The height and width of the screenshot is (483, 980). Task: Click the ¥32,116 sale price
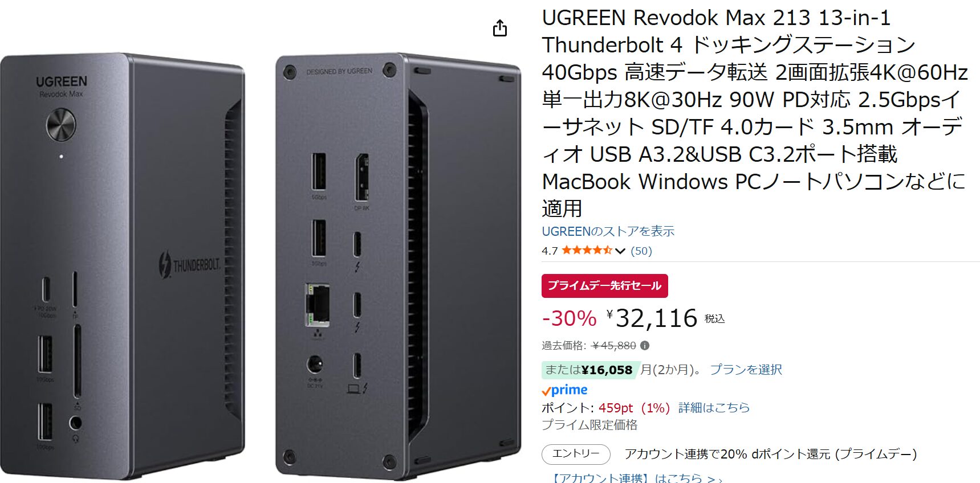[652, 318]
